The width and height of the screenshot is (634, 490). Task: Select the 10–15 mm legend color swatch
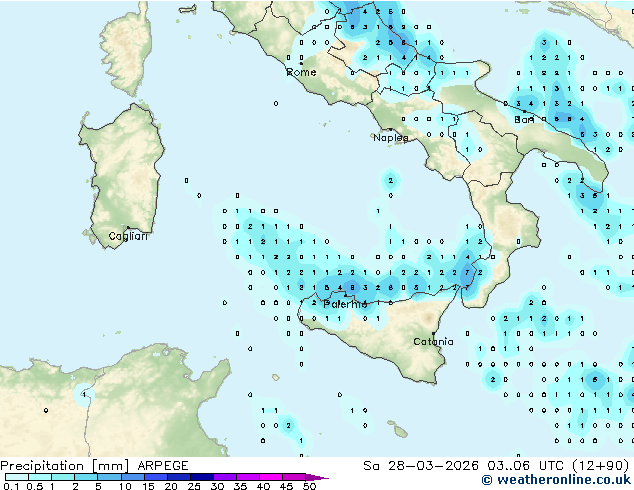[132, 477]
